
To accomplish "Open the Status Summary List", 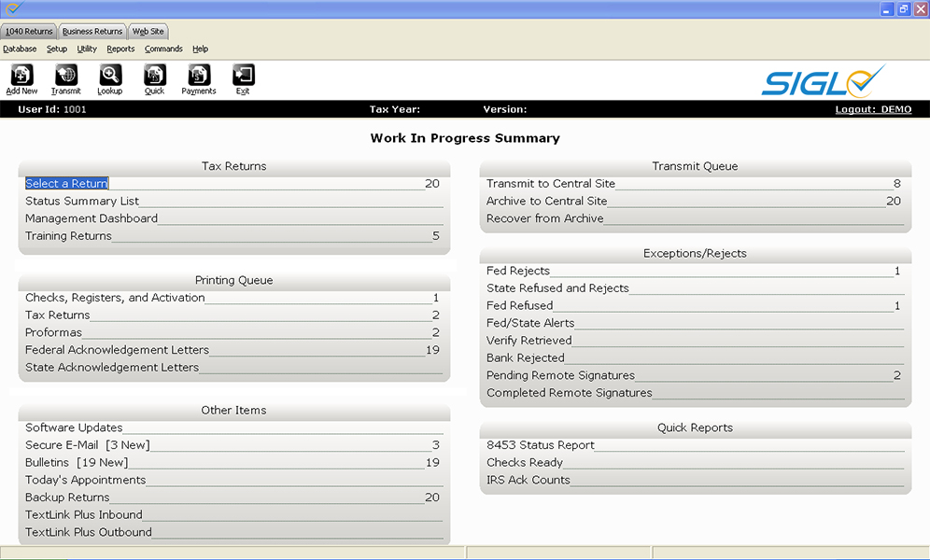I will [x=82, y=201].
